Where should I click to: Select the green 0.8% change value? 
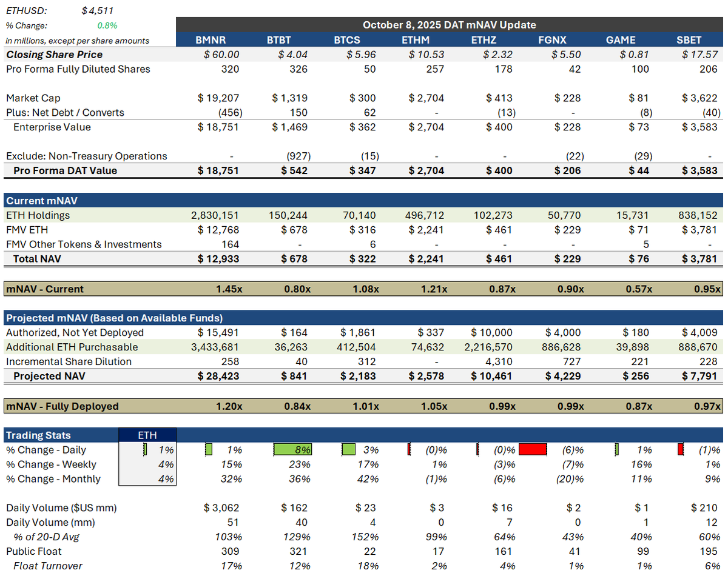coord(107,25)
